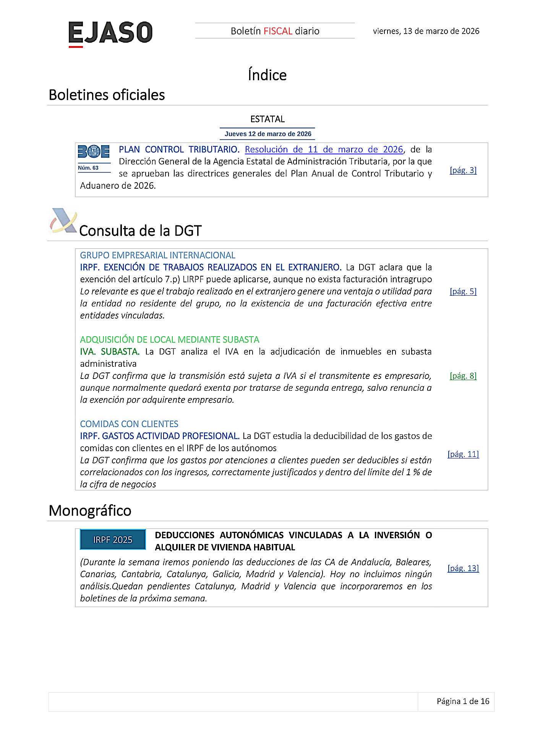Click the italic text 'la exención por adquirente empresario.'

click(157, 400)
